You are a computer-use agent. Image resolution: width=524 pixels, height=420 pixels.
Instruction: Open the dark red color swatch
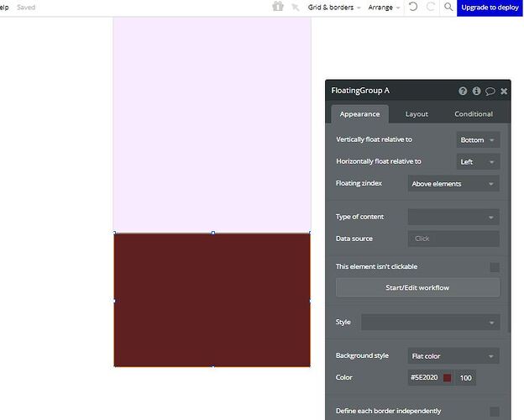point(447,378)
